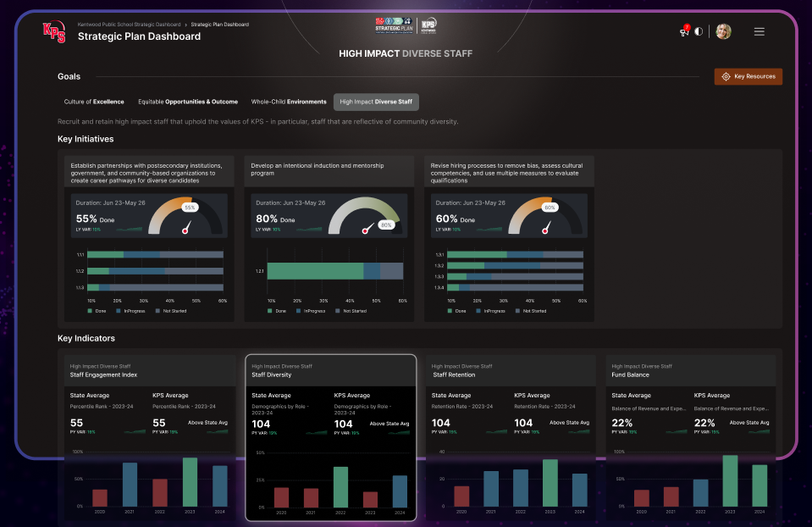
Task: Follow the Kentwood Public School Strategic Dashboard breadcrumb
Action: (x=128, y=25)
